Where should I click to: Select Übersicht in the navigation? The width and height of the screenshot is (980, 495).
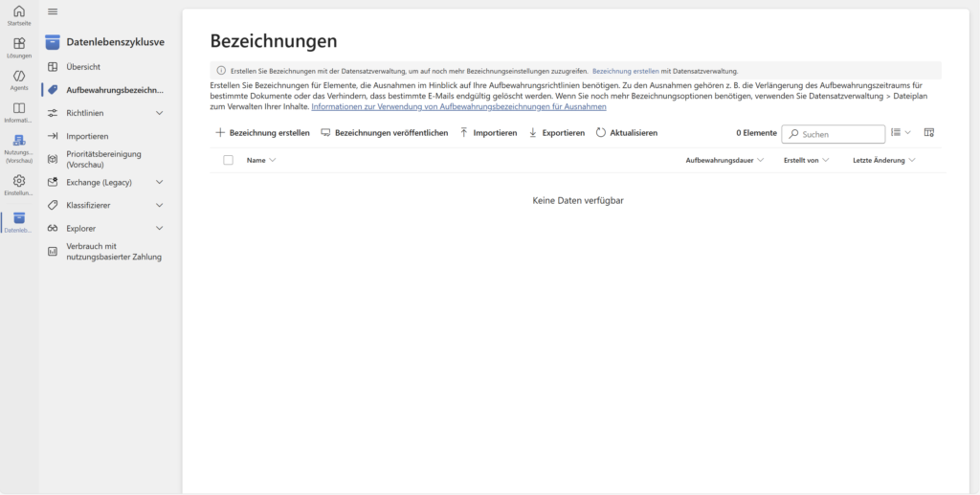coord(83,67)
